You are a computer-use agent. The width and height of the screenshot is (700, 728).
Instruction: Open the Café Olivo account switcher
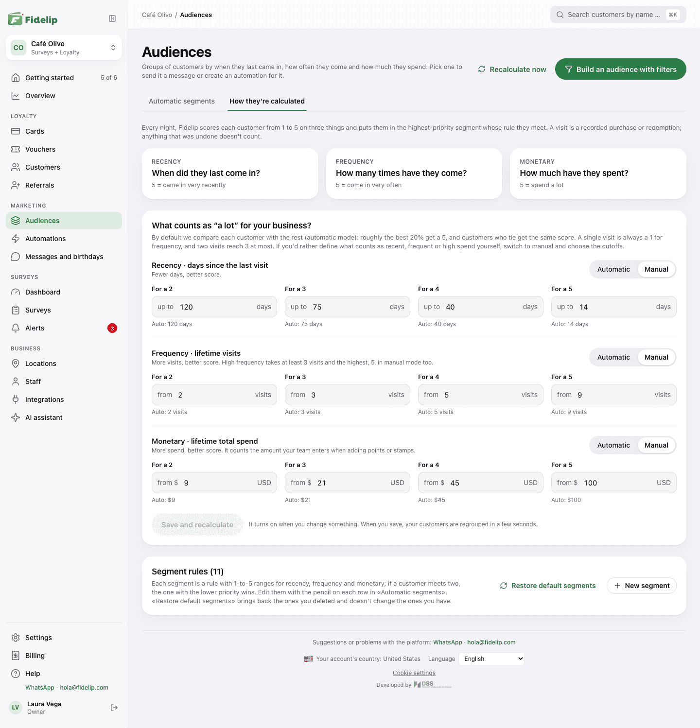tap(64, 48)
